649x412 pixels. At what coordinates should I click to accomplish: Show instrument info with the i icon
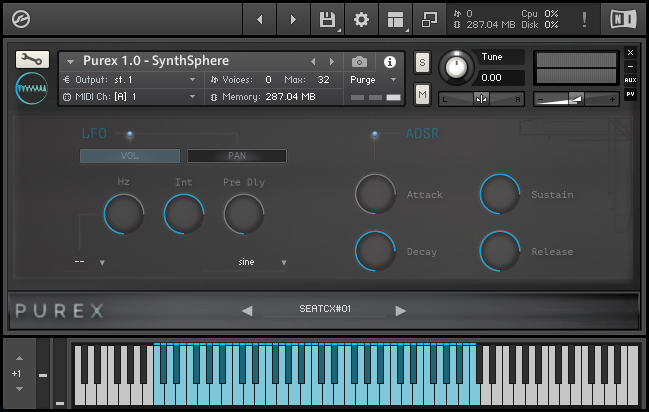[389, 62]
